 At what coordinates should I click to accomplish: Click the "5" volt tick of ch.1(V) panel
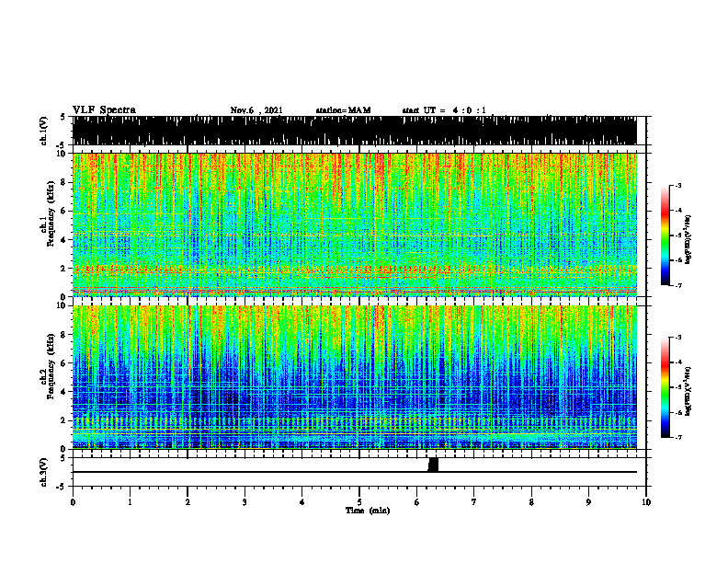(63, 117)
